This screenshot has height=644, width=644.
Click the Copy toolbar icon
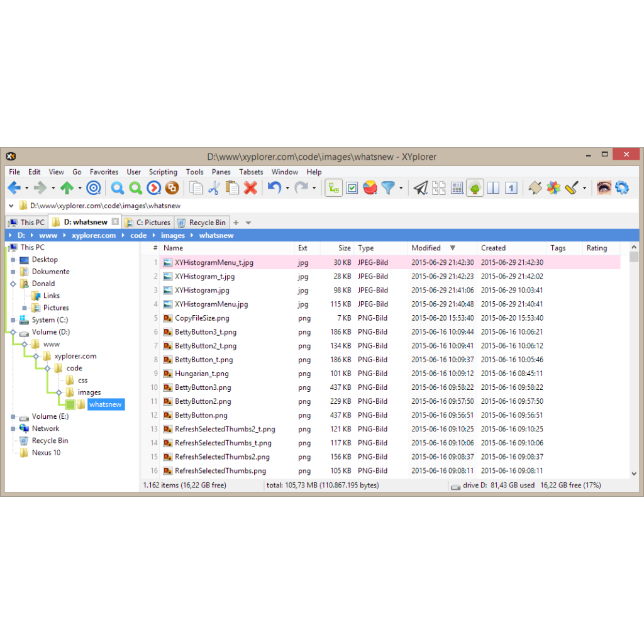point(196,188)
